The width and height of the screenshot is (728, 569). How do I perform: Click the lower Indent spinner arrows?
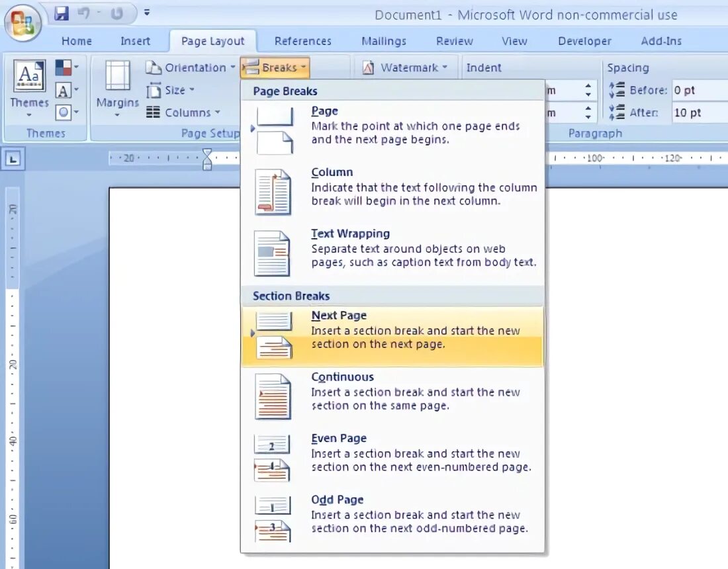coord(588,112)
